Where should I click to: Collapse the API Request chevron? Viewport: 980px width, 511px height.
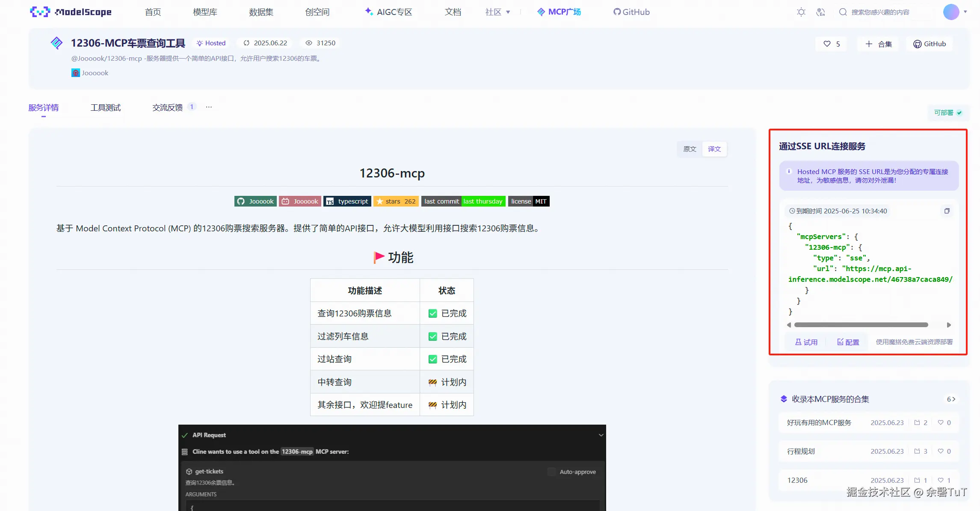coord(601,435)
